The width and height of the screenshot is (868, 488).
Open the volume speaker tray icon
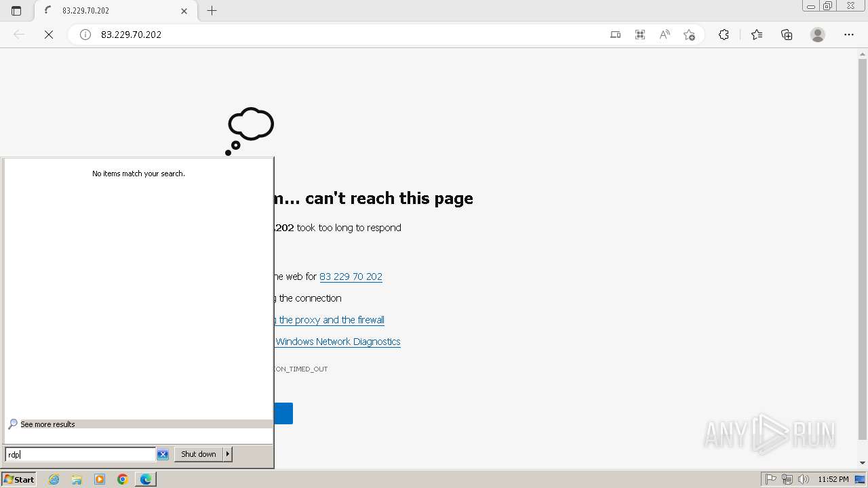tap(804, 479)
